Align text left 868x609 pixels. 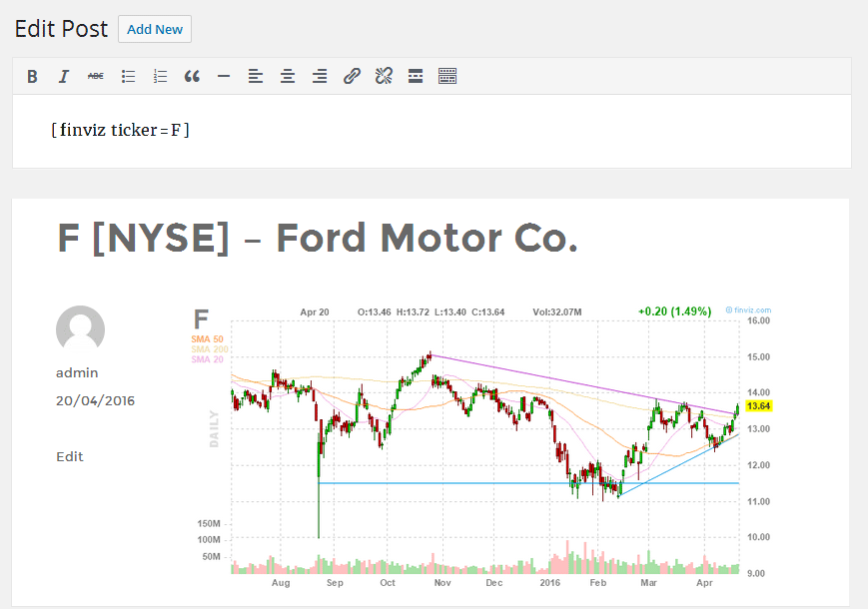click(x=255, y=76)
